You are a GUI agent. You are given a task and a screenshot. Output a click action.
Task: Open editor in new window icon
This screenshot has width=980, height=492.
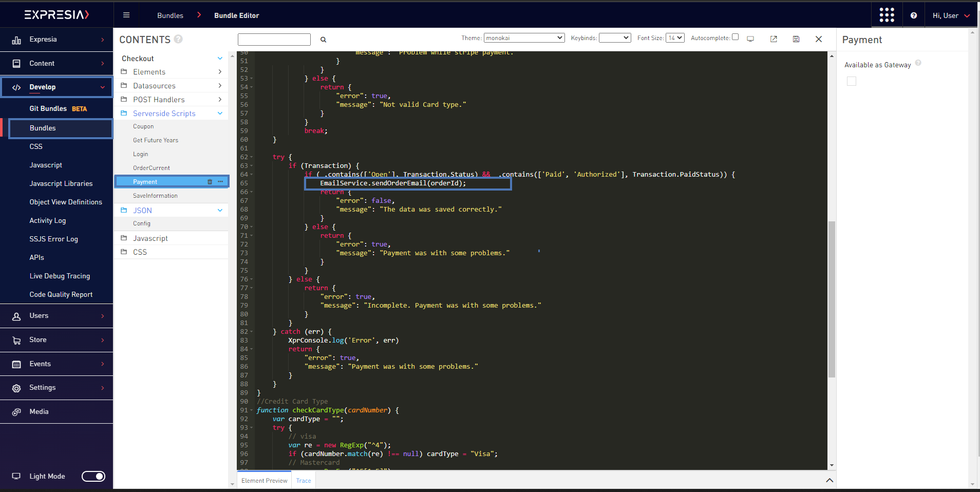(x=774, y=39)
